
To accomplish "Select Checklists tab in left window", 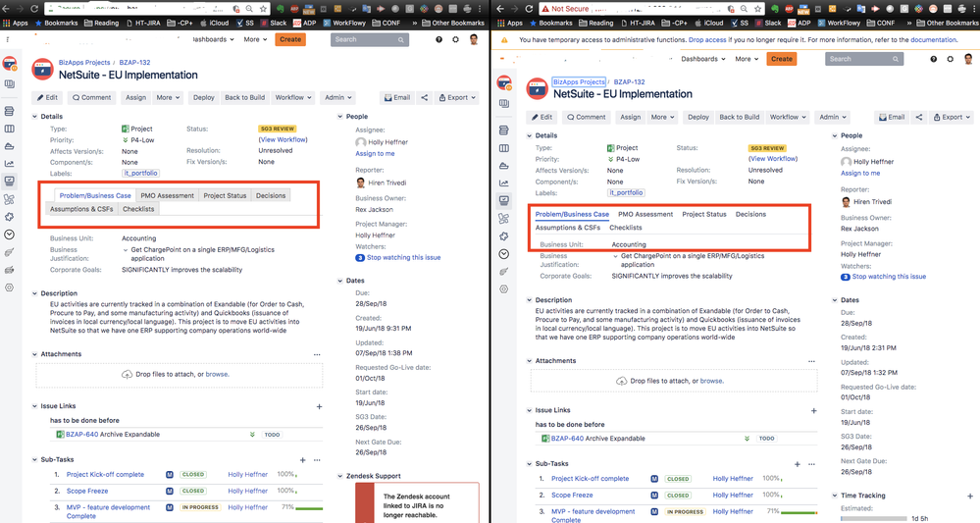I will pos(138,209).
